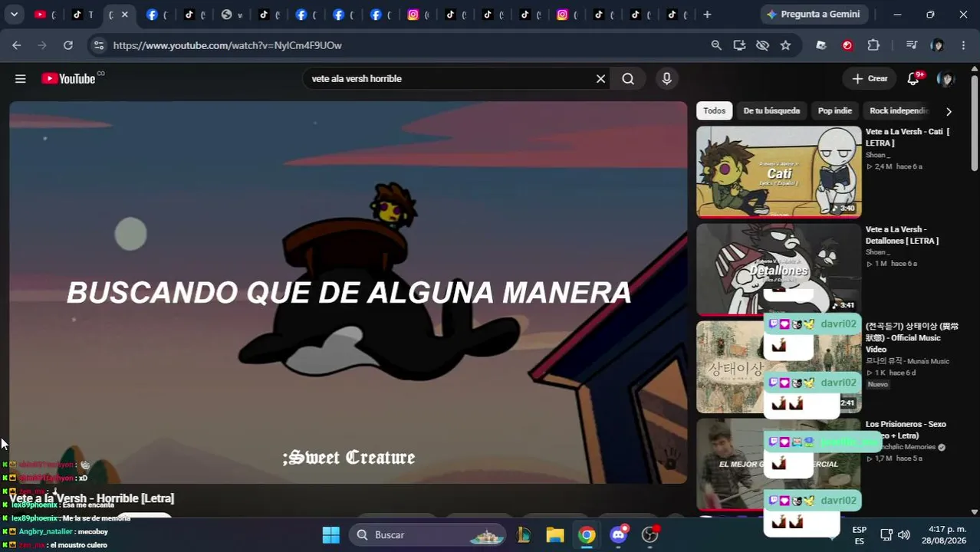Click the crossed-eye icon in address bar
980x552 pixels.
point(762,45)
